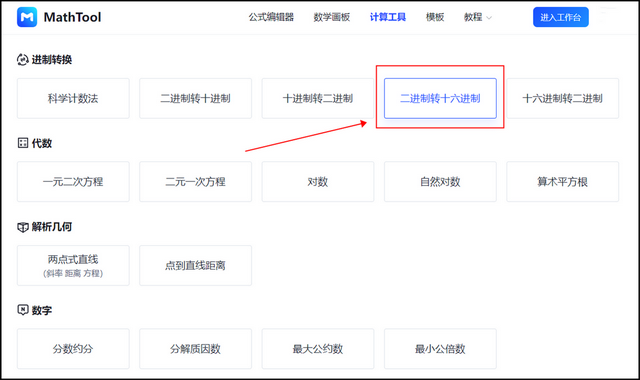Open the 对数 calculator
The width and height of the screenshot is (640, 380).
(318, 182)
